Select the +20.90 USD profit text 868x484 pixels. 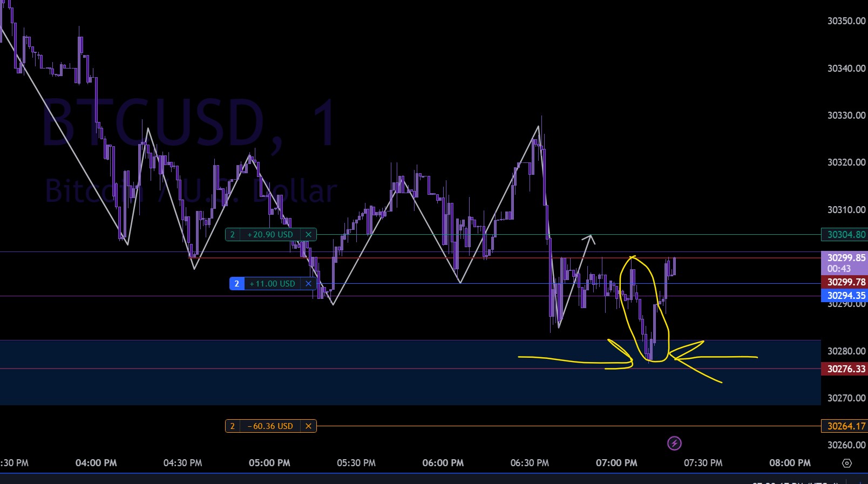point(270,235)
